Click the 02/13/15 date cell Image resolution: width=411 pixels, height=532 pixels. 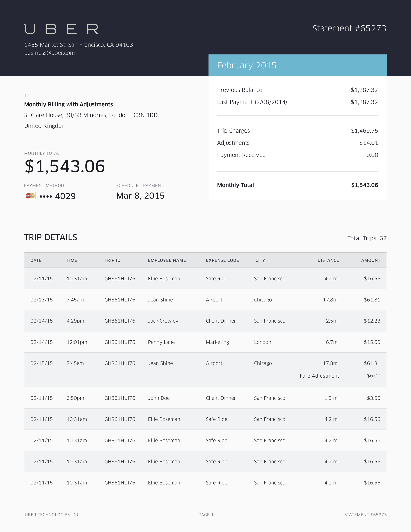click(41, 300)
